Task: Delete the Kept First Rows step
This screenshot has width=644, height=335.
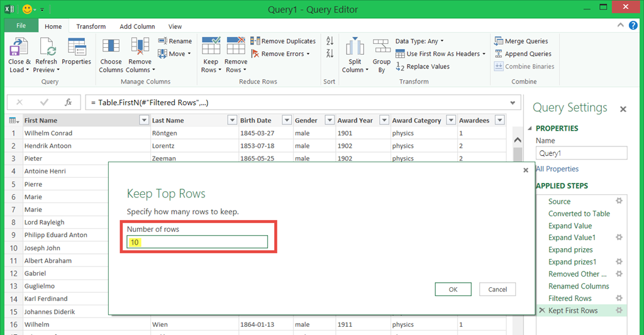Action: [x=542, y=310]
